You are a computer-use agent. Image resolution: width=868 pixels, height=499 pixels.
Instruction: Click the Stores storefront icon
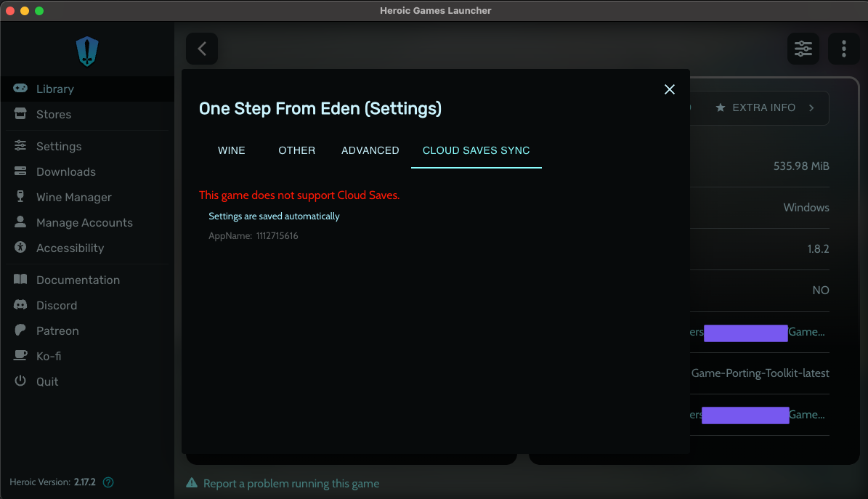click(x=20, y=114)
